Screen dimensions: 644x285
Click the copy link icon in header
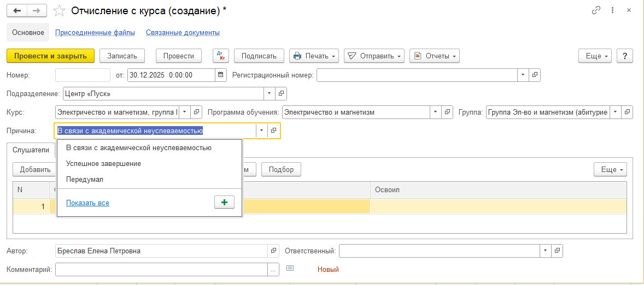(595, 10)
